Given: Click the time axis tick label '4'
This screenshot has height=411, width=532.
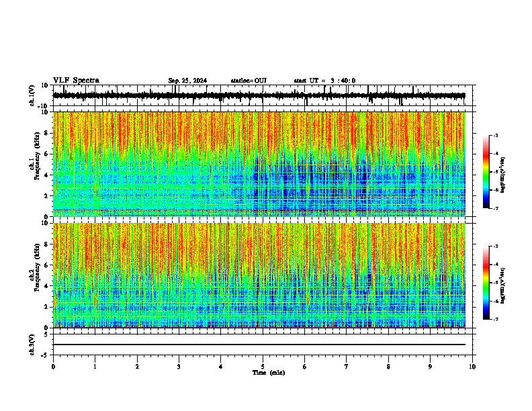Looking at the screenshot, I should pos(220,367).
